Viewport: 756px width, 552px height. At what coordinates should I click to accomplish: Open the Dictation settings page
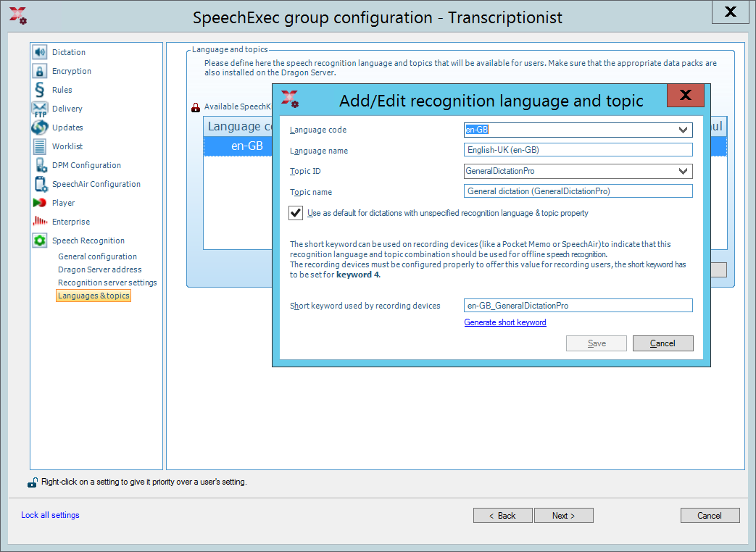click(x=68, y=52)
